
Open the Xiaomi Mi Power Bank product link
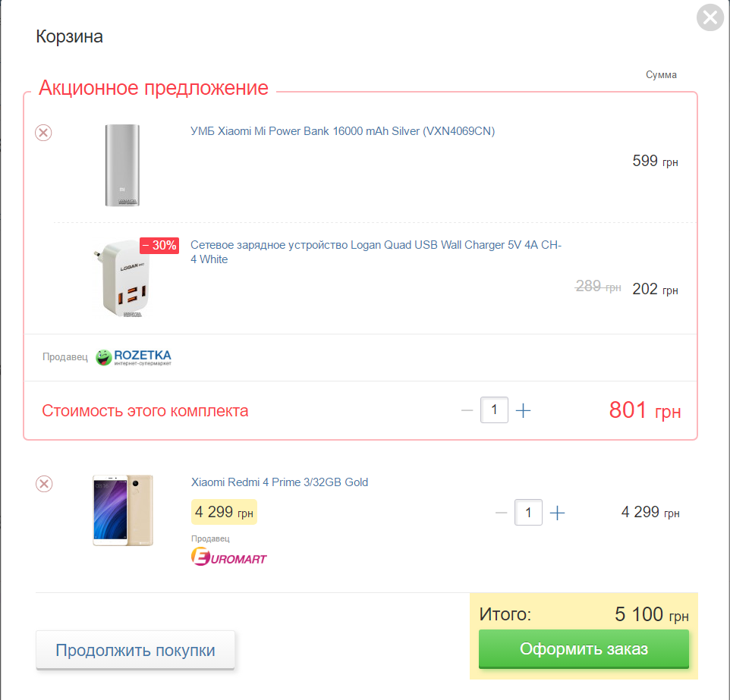tap(342, 131)
